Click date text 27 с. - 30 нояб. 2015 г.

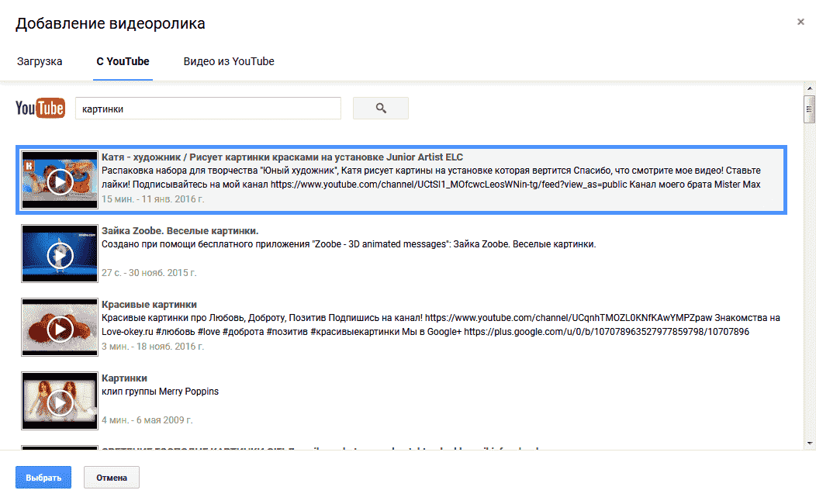(149, 272)
